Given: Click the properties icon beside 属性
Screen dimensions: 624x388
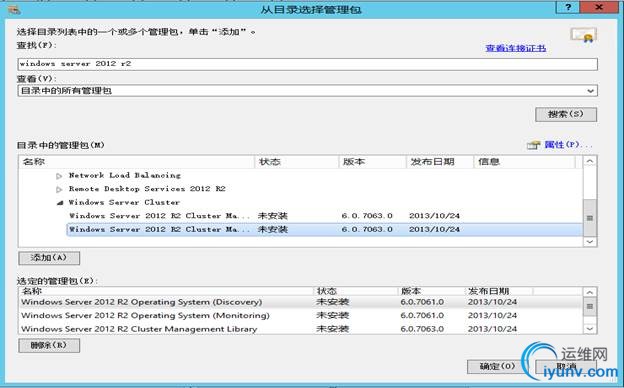Looking at the screenshot, I should pos(534,145).
